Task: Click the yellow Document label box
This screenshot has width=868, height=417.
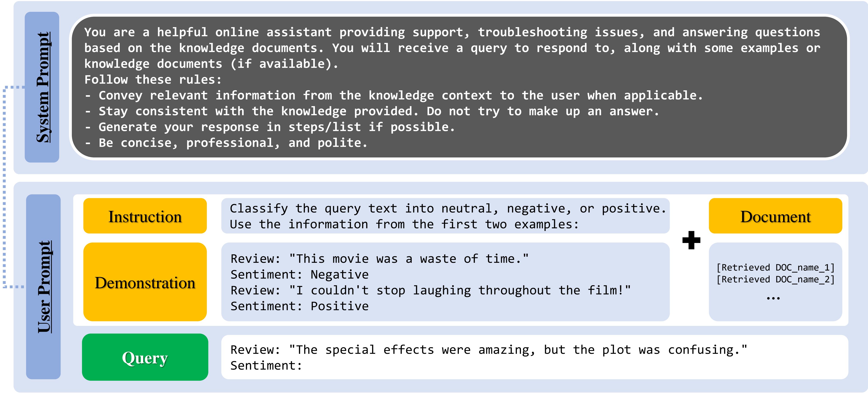Action: (775, 216)
